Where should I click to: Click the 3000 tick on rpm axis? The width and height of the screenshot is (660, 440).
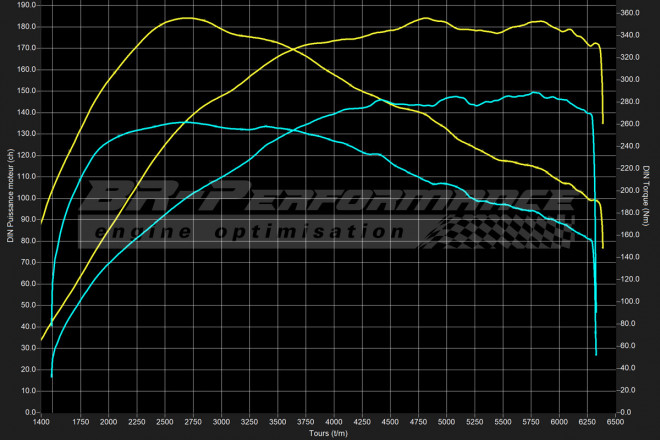point(222,423)
